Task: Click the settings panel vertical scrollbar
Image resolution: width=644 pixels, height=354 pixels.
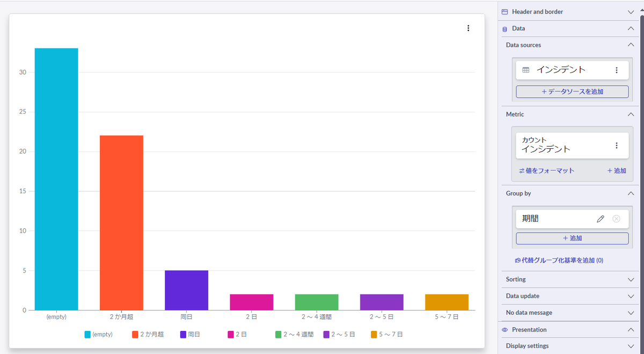Action: point(642,177)
